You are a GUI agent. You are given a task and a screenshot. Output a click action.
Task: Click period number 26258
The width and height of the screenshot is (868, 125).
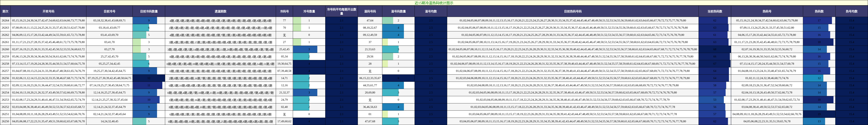point(5,64)
